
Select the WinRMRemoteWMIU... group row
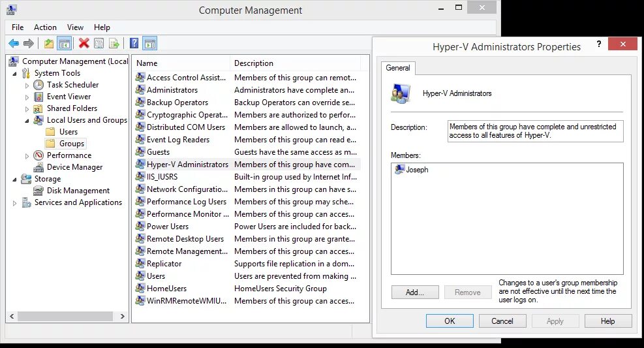(x=247, y=301)
